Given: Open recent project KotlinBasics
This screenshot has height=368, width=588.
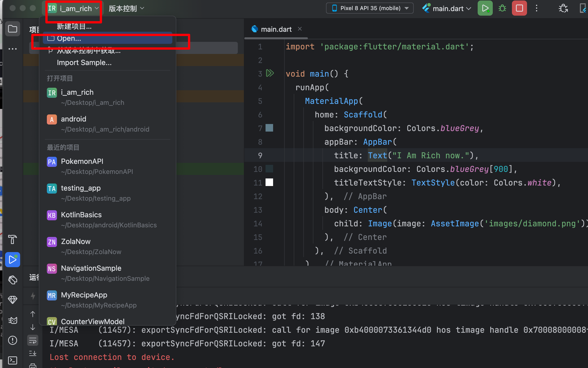Looking at the screenshot, I should click(108, 220).
